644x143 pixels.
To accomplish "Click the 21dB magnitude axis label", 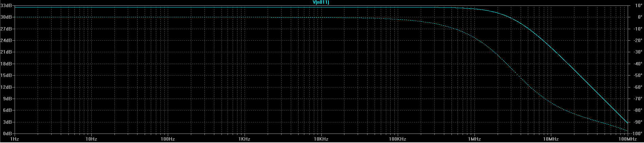I will coord(6,52).
